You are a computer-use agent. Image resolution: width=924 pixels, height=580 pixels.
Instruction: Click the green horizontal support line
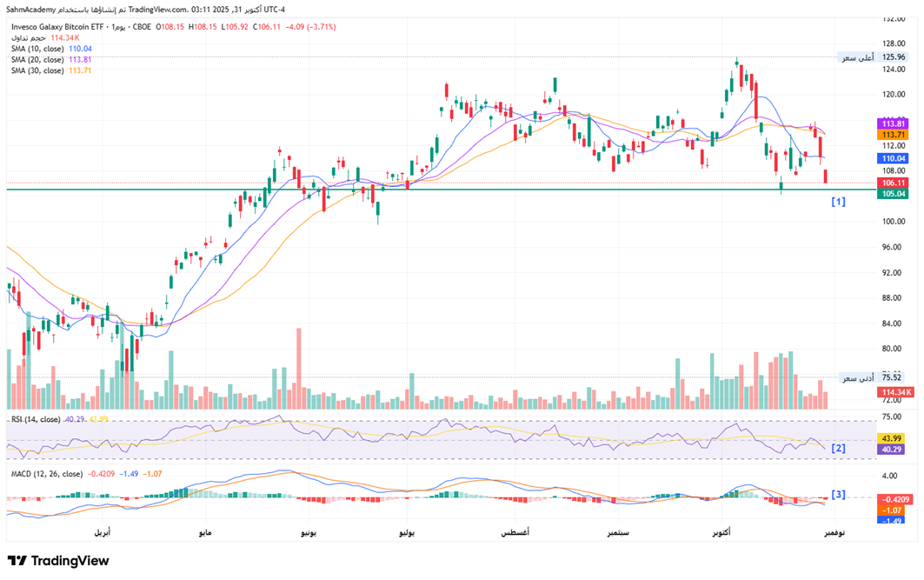pos(435,190)
